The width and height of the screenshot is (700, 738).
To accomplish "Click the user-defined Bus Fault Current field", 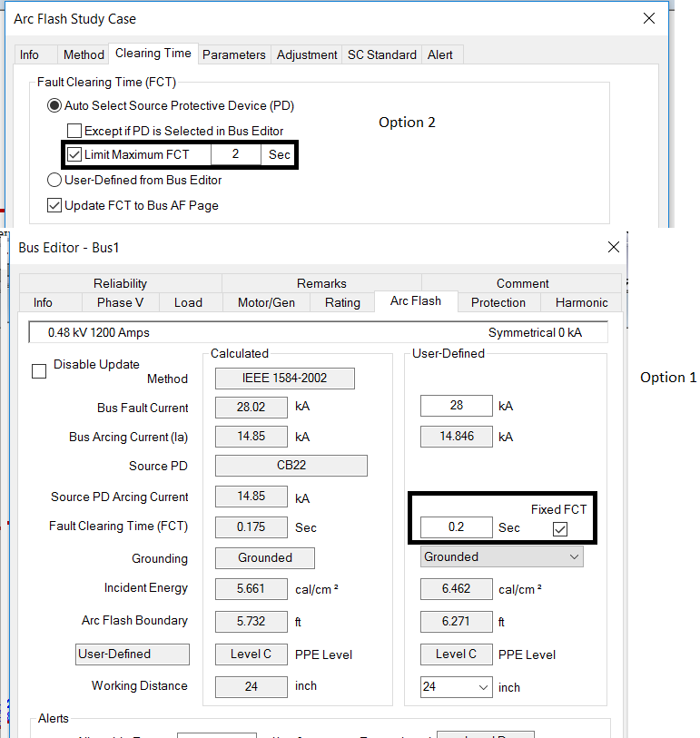I will pos(456,406).
